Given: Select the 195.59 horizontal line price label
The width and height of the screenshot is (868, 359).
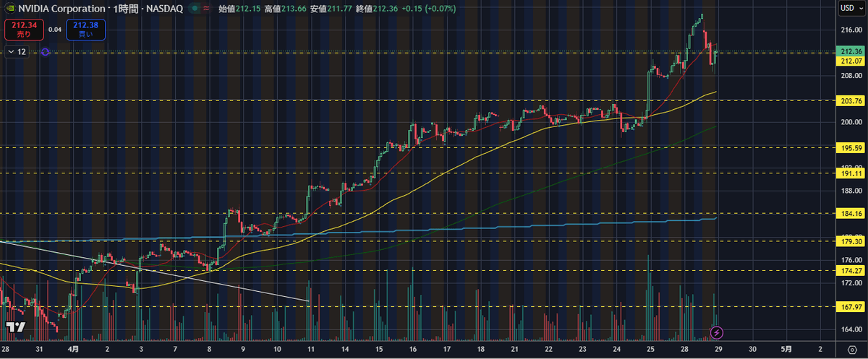Looking at the screenshot, I should (x=850, y=147).
